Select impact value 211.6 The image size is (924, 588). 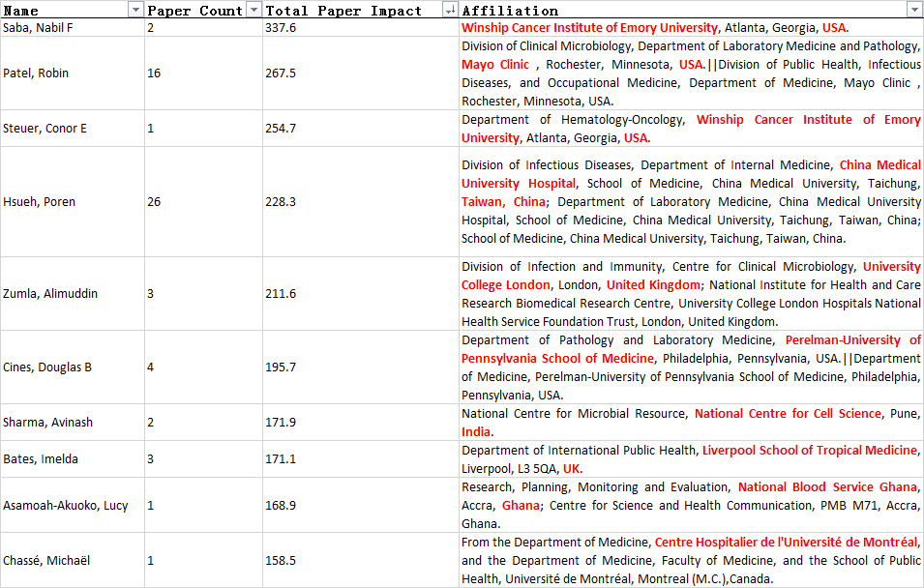click(x=361, y=293)
